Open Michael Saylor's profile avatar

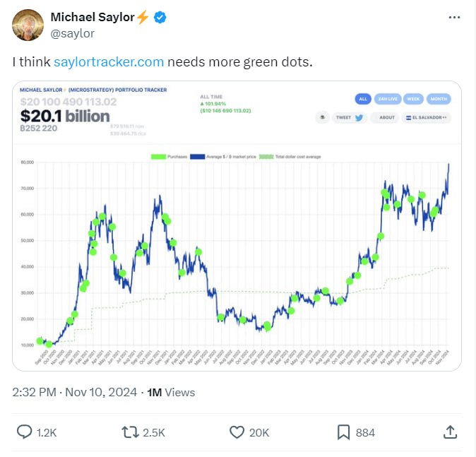(28, 25)
